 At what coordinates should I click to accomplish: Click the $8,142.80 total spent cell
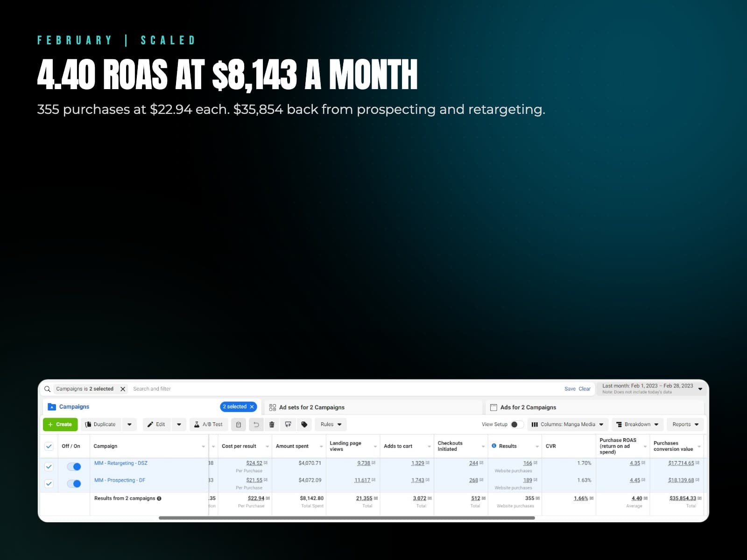point(311,498)
